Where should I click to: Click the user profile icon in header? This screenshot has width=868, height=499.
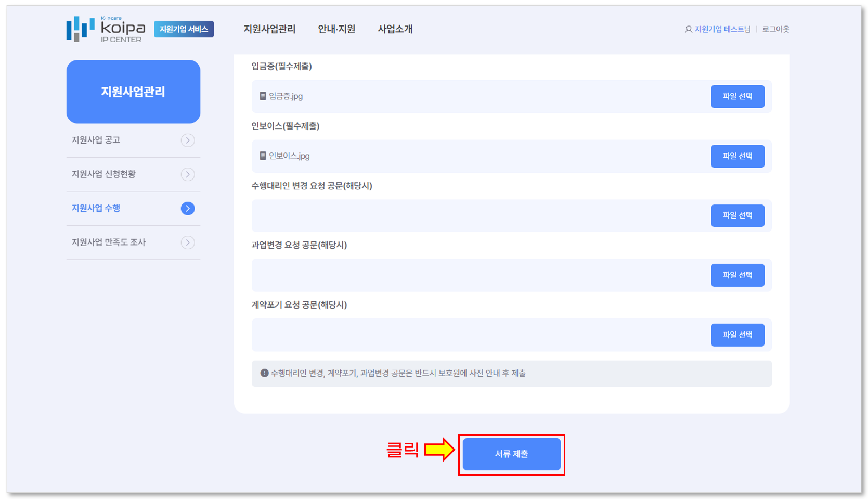[688, 29]
